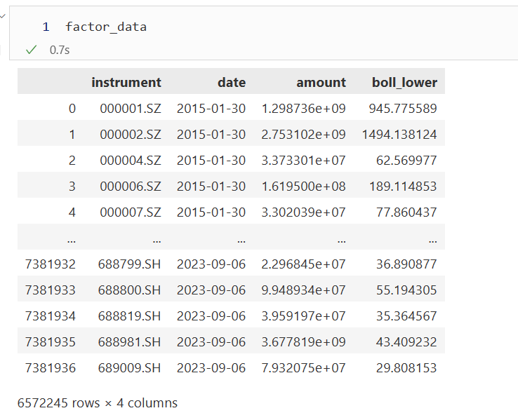Select row index 7381932
This screenshot has height=420, width=518.
click(x=50, y=264)
